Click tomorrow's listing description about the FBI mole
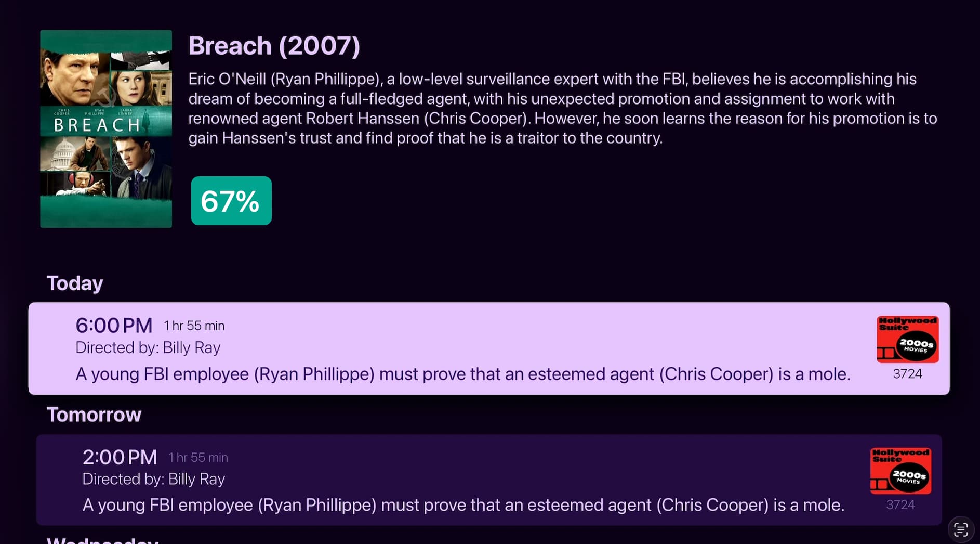This screenshot has width=980, height=544. pos(463,505)
